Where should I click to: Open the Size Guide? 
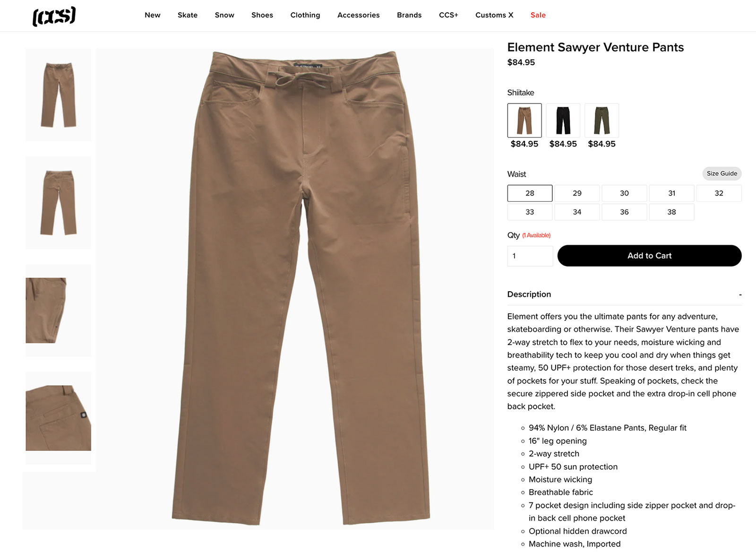(722, 173)
